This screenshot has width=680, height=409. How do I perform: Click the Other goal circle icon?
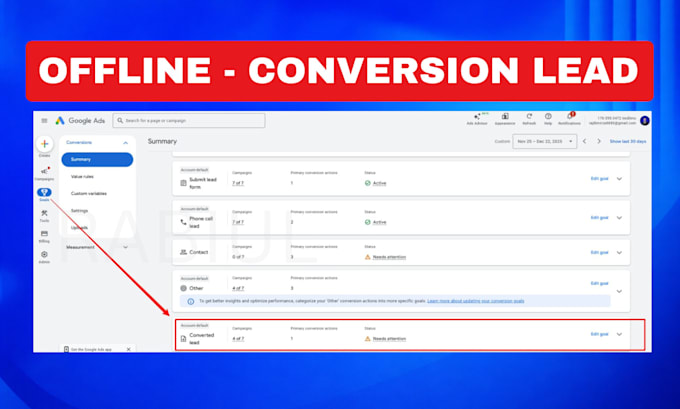[x=183, y=288]
